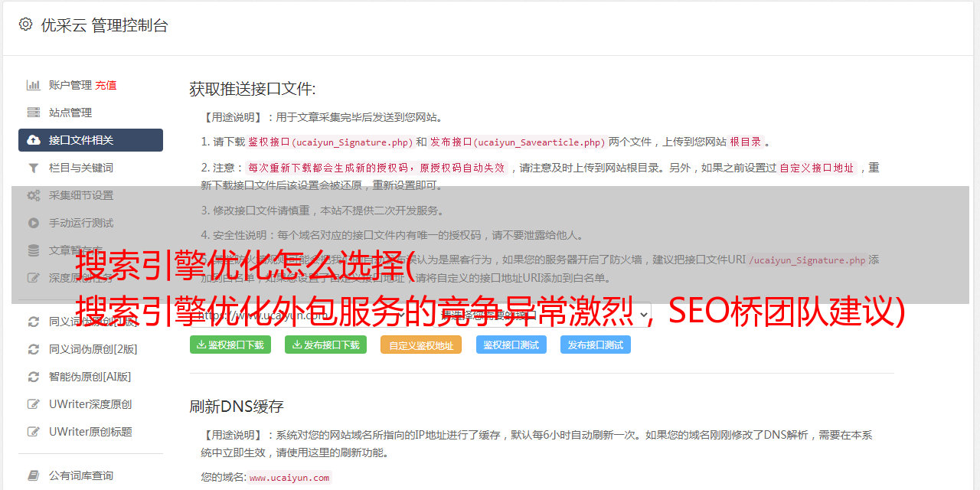Click the highlighted 自定义接口地址 text

[817, 168]
